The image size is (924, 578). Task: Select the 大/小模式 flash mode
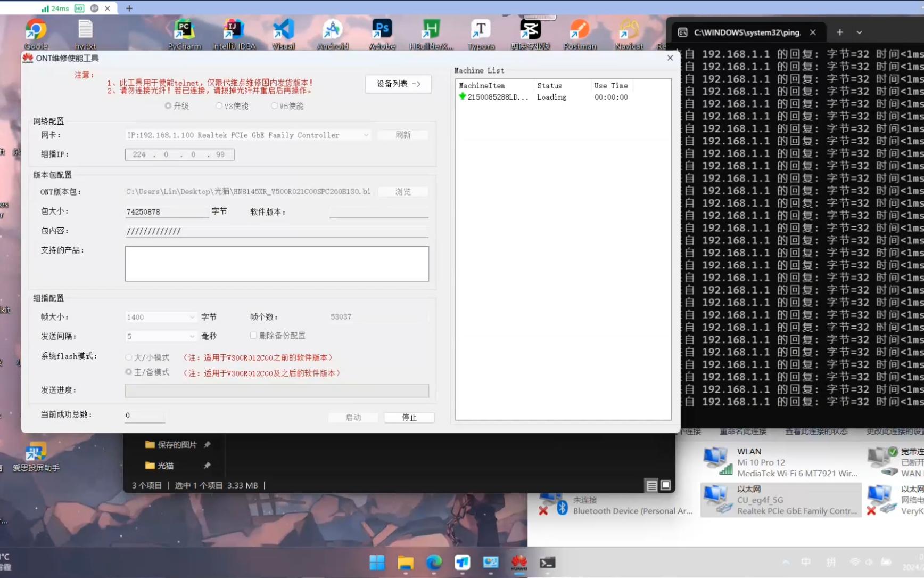click(x=128, y=357)
